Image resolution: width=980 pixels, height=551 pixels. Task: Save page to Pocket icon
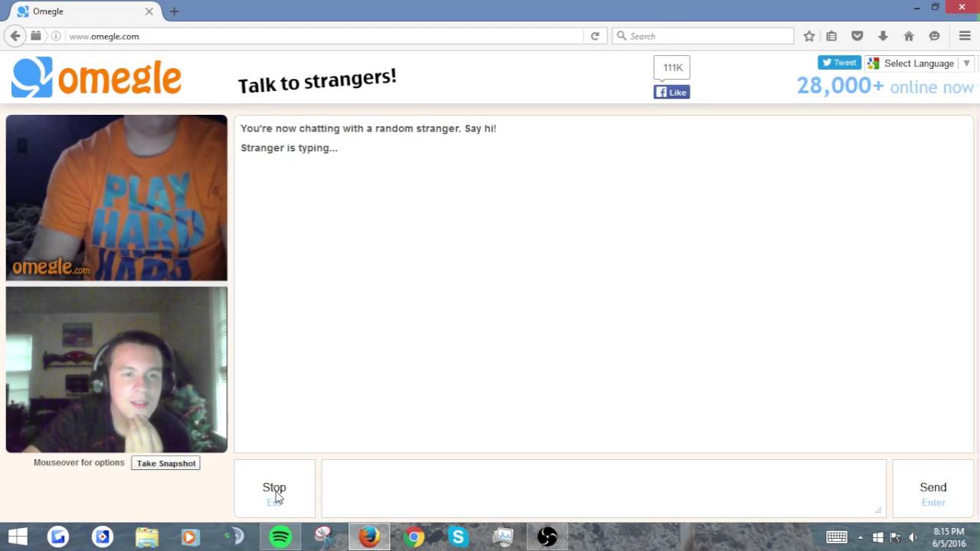point(857,36)
